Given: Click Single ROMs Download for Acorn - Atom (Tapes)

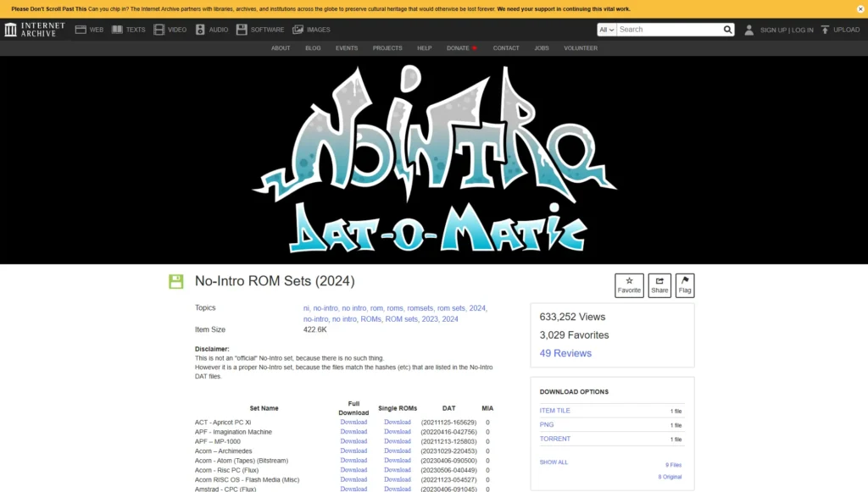Looking at the screenshot, I should pos(398,461).
